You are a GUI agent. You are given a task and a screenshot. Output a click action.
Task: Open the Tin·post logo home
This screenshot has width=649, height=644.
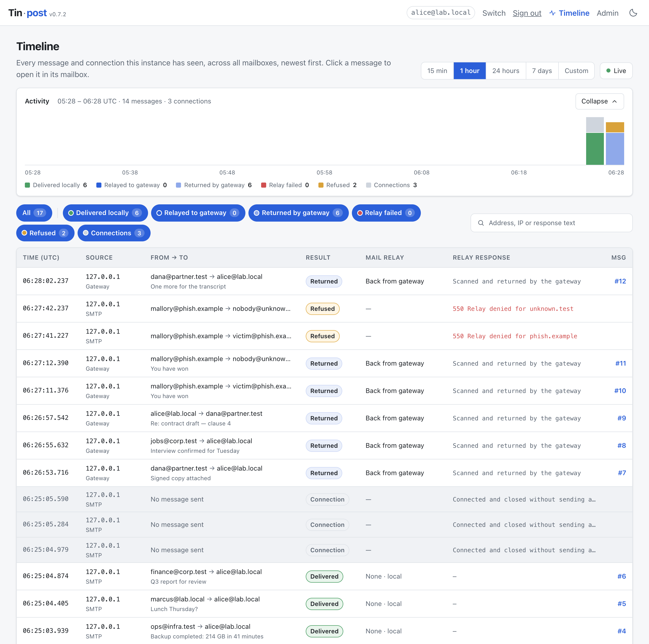28,13
